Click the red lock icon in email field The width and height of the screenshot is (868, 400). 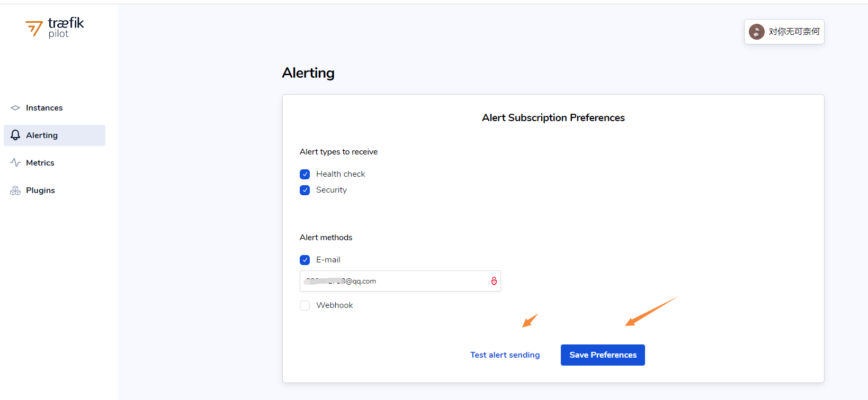[494, 281]
